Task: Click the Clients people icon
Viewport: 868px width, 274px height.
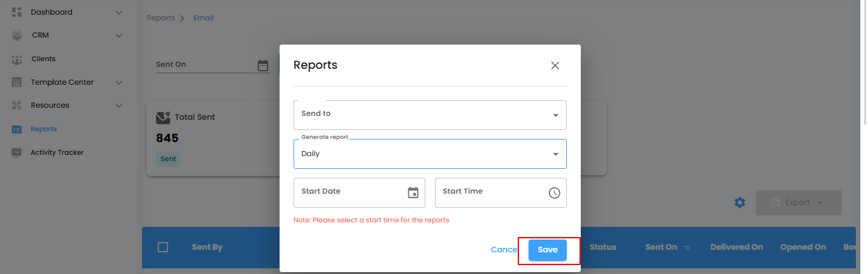Action: (17, 59)
